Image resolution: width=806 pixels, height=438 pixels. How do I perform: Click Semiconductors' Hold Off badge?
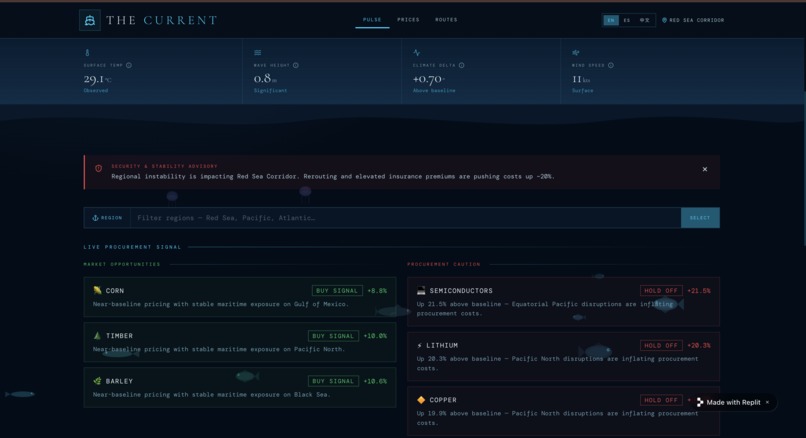(x=661, y=290)
